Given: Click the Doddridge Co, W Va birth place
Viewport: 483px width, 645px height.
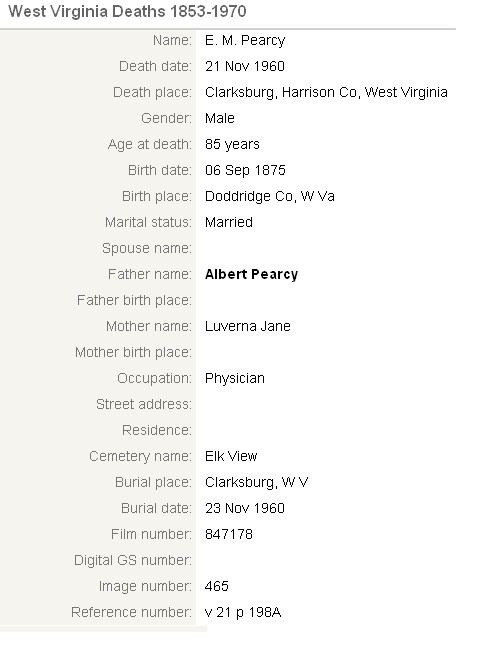Looking at the screenshot, I should click(x=269, y=196).
